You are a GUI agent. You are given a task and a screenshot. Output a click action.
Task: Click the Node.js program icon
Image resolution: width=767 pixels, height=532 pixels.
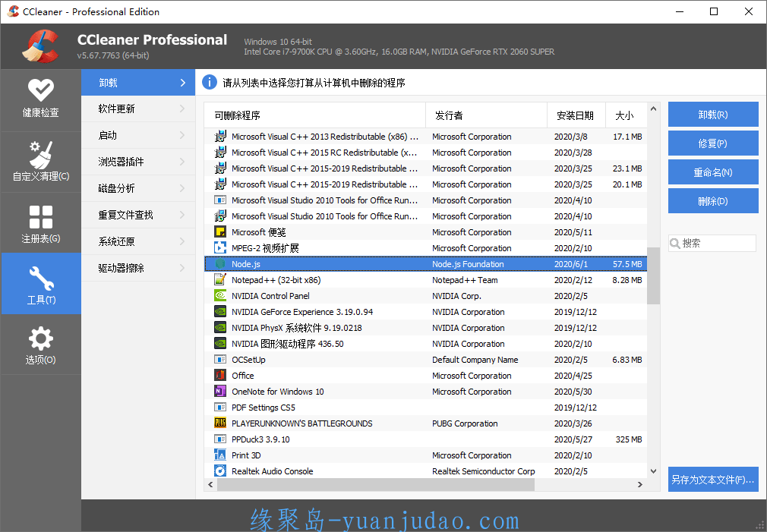[x=220, y=264]
